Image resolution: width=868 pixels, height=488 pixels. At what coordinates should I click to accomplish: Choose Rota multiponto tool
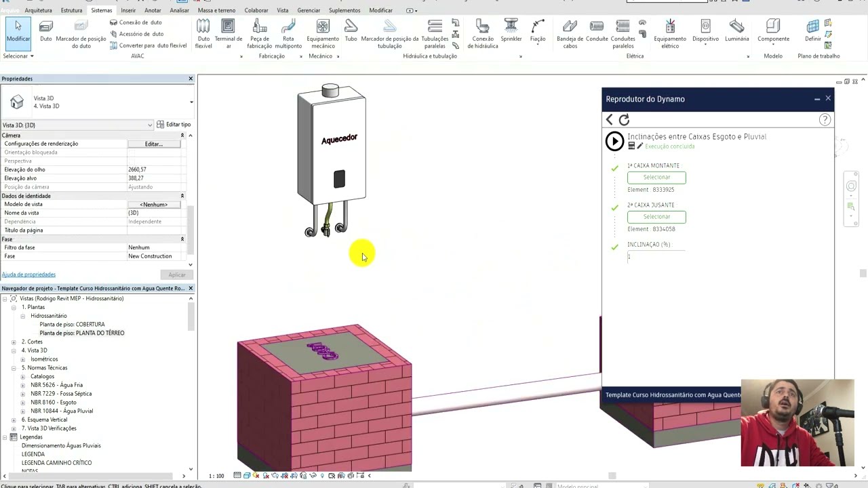click(x=288, y=33)
